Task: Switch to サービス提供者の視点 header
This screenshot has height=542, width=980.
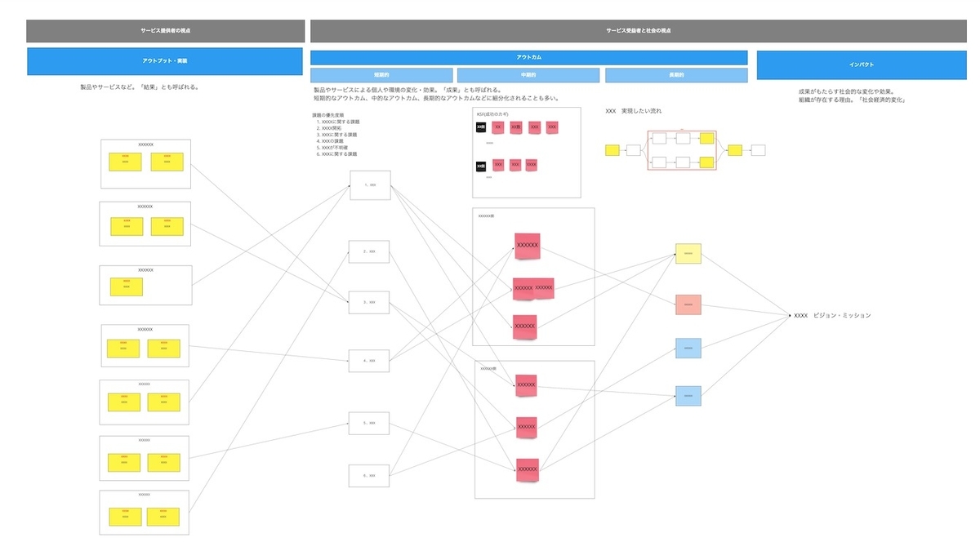Action: pyautogui.click(x=165, y=30)
